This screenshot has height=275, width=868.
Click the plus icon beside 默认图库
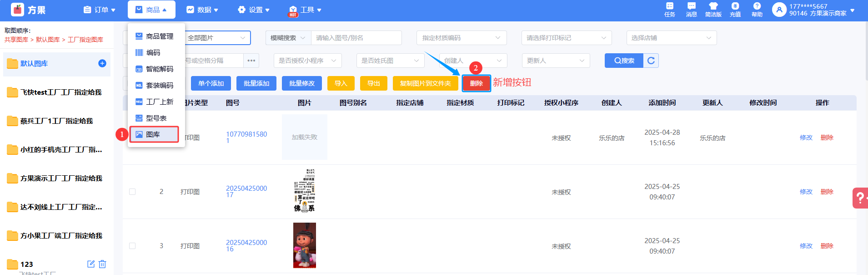tap(102, 63)
